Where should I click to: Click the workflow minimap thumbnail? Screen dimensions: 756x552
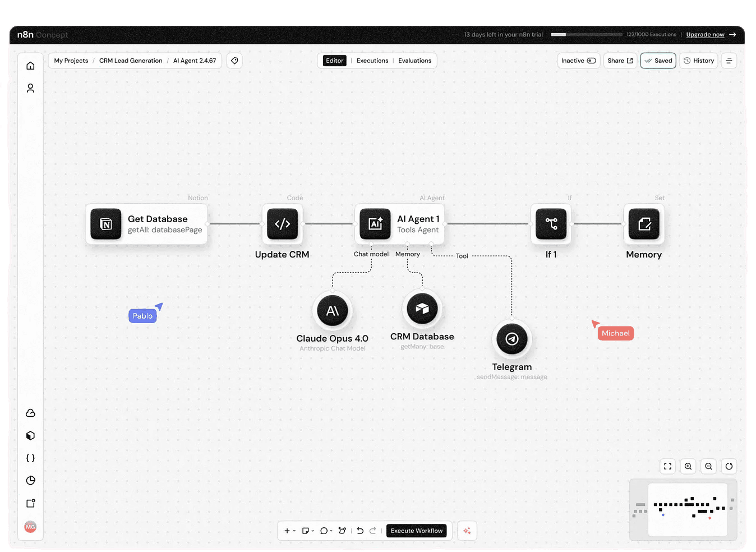click(683, 510)
